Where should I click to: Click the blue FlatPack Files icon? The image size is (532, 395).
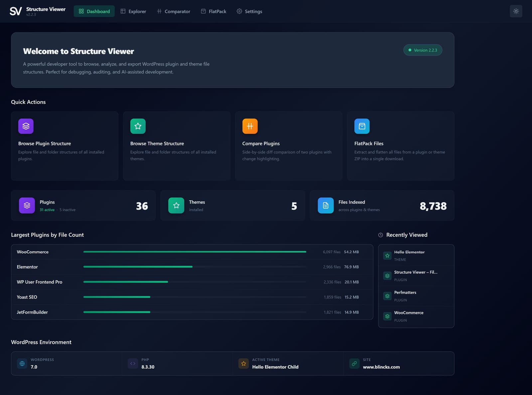[x=362, y=126]
